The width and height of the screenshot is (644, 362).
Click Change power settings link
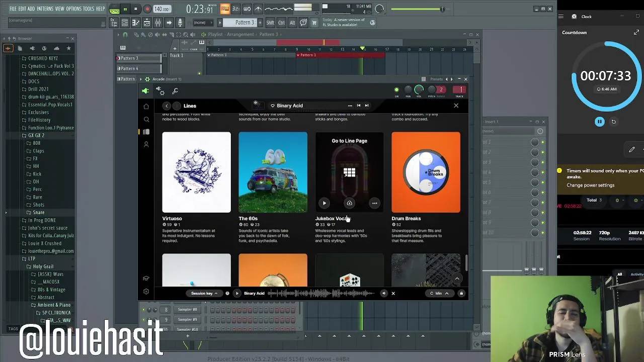pyautogui.click(x=591, y=185)
